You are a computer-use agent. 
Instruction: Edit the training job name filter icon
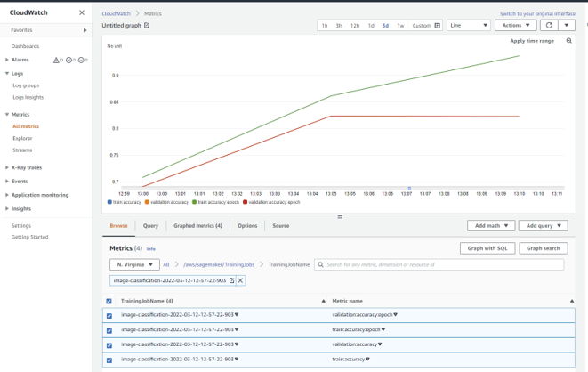tap(232, 280)
